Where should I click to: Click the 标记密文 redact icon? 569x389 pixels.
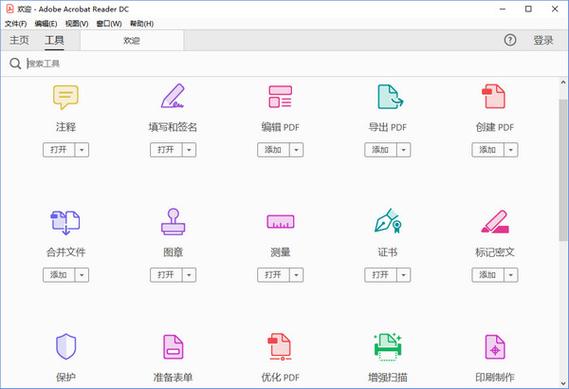point(495,221)
